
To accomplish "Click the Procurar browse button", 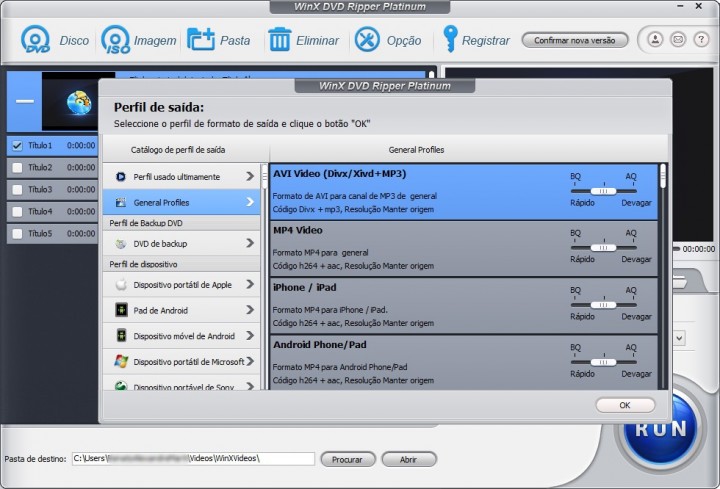I will (x=347, y=459).
